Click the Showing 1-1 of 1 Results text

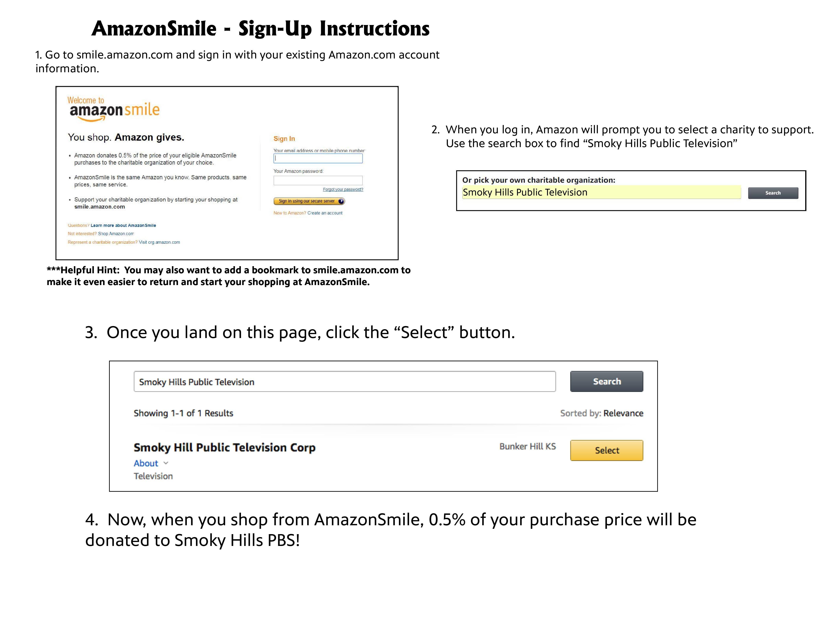point(183,413)
